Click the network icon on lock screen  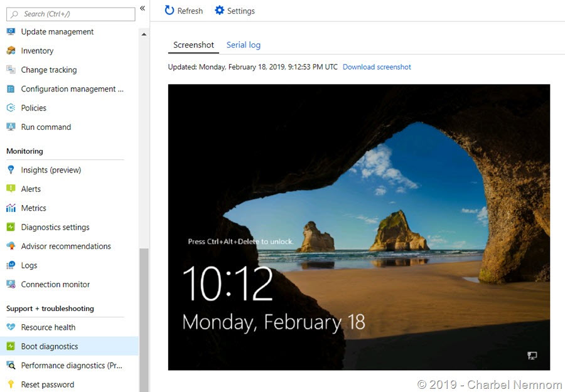[532, 356]
